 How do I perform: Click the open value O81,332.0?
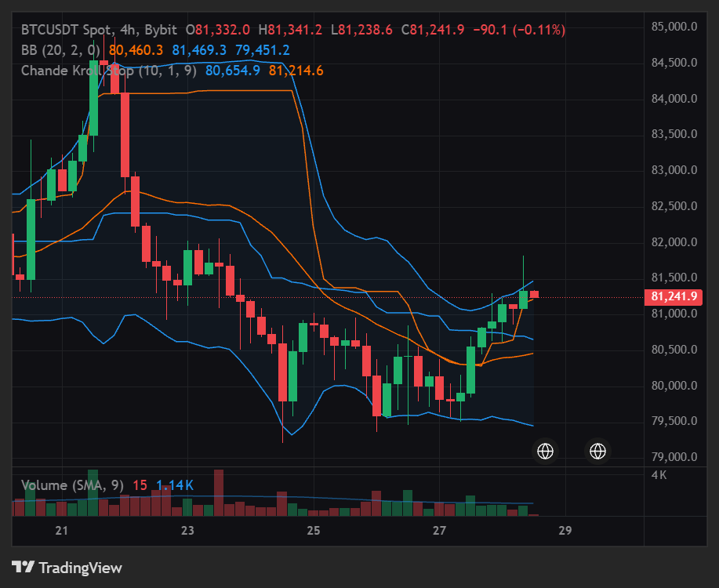tap(218, 31)
